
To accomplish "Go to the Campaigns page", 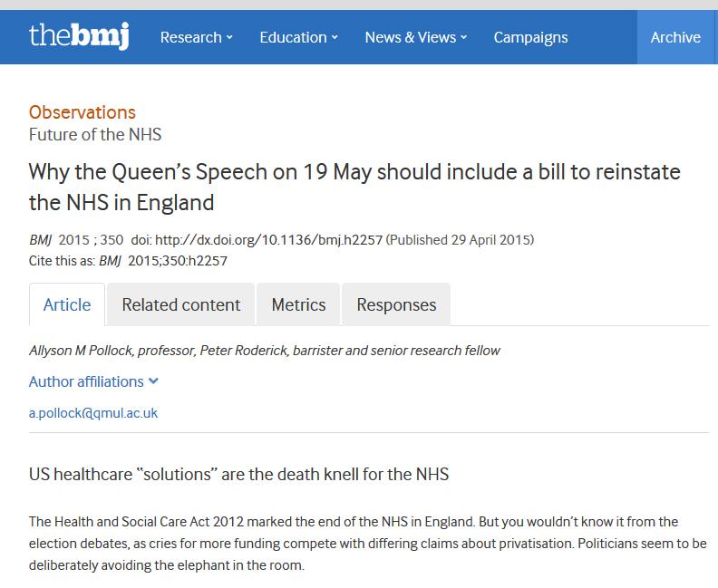I will (530, 37).
